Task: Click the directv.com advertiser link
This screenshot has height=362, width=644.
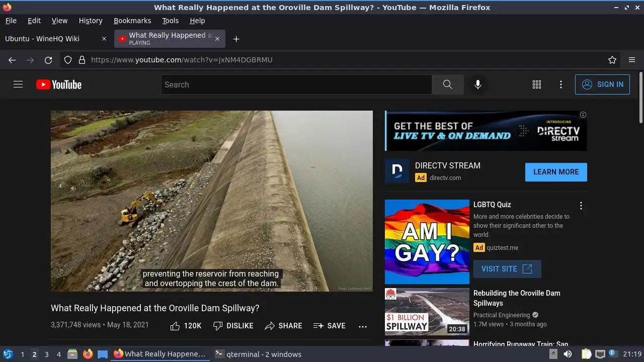Action: [x=445, y=177]
